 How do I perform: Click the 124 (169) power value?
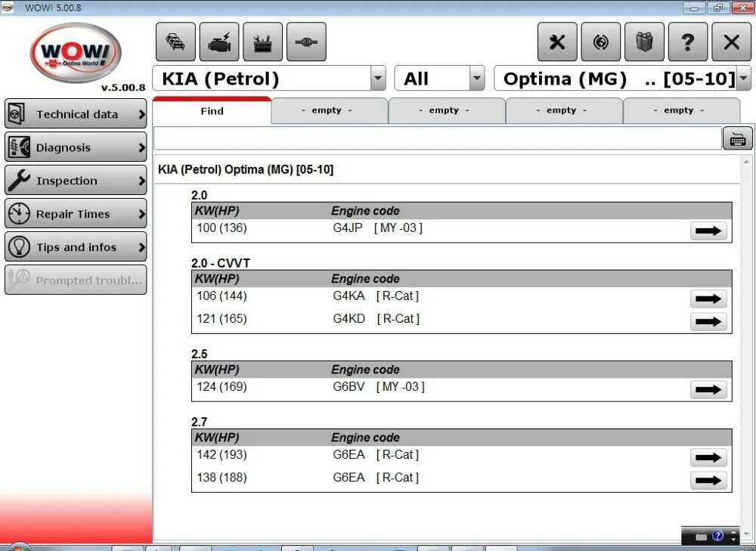coord(222,387)
